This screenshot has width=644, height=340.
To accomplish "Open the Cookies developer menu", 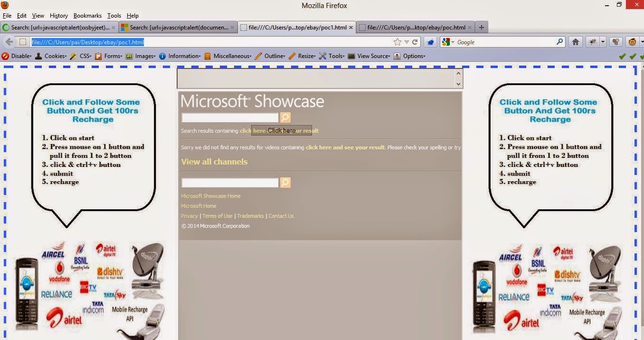I will (51, 56).
